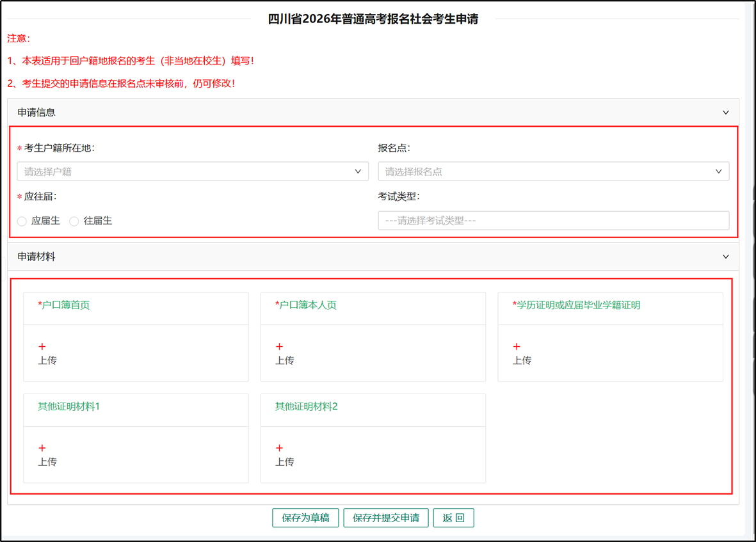Open the 考试类型 selection field
The width and height of the screenshot is (756, 542).
click(553, 221)
